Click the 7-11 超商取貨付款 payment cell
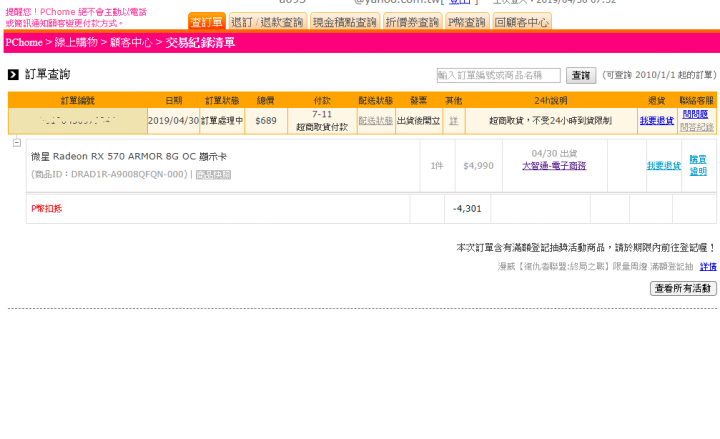The width and height of the screenshot is (720, 439). pos(322,120)
